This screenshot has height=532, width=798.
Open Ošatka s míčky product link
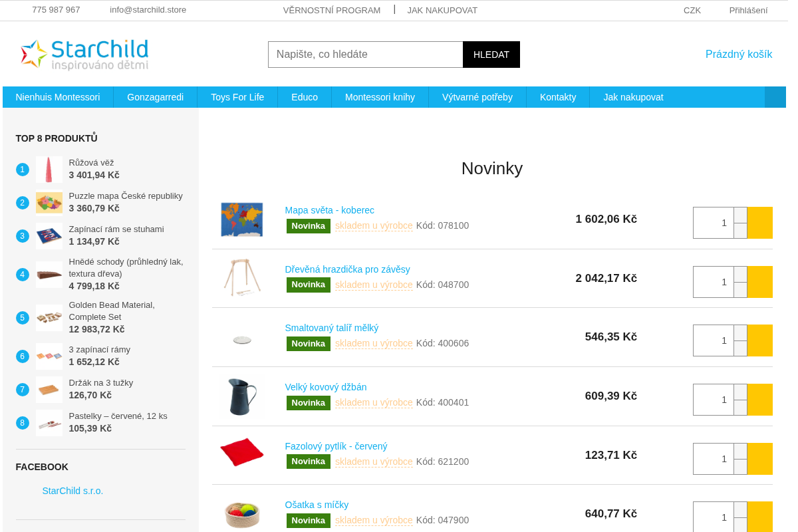coord(317,505)
